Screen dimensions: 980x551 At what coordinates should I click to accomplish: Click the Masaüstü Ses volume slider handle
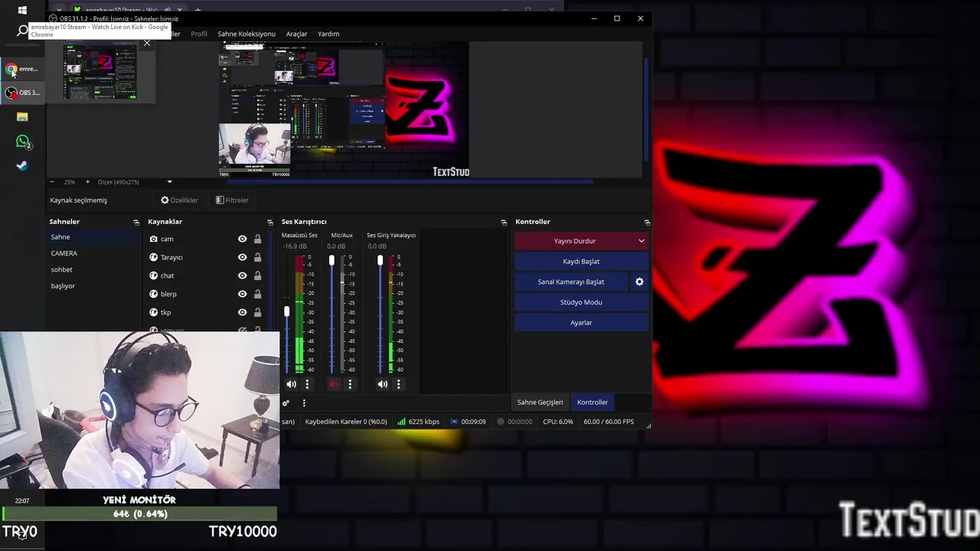click(287, 311)
